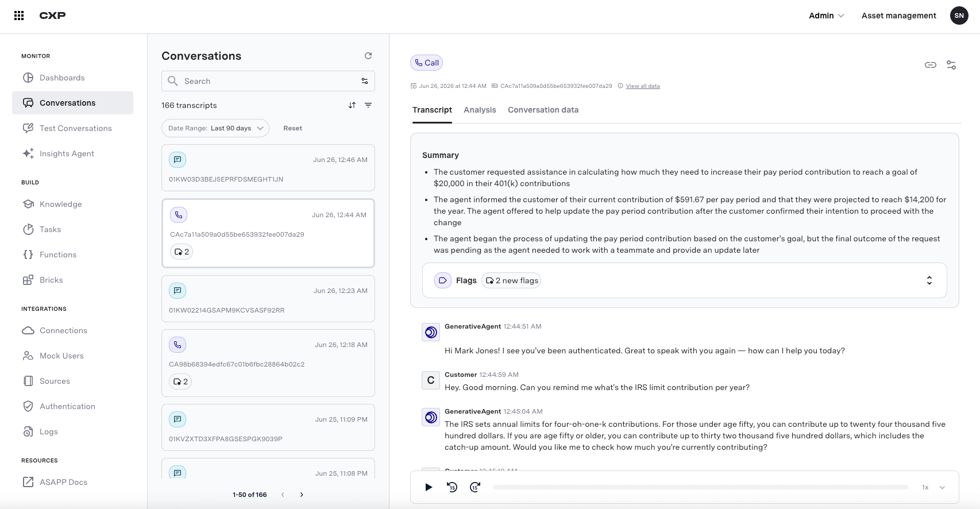This screenshot has height=509, width=980.
Task: Open Tasks section
Action: point(72,229)
